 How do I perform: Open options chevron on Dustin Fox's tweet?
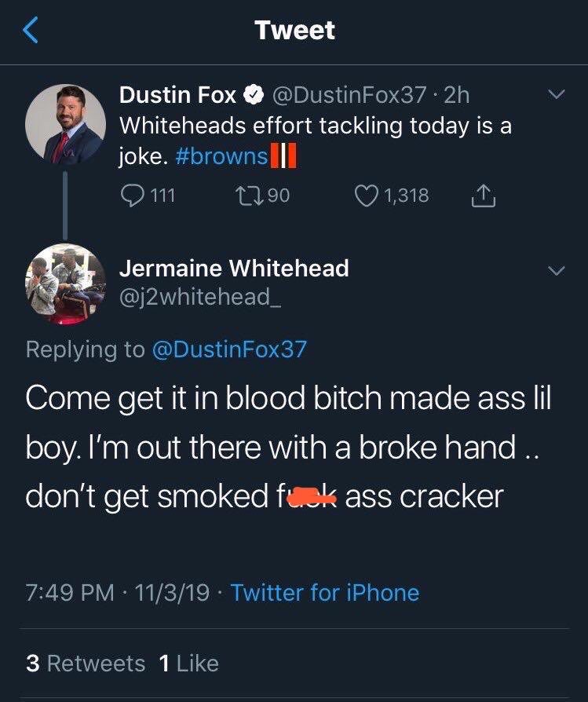[556, 96]
